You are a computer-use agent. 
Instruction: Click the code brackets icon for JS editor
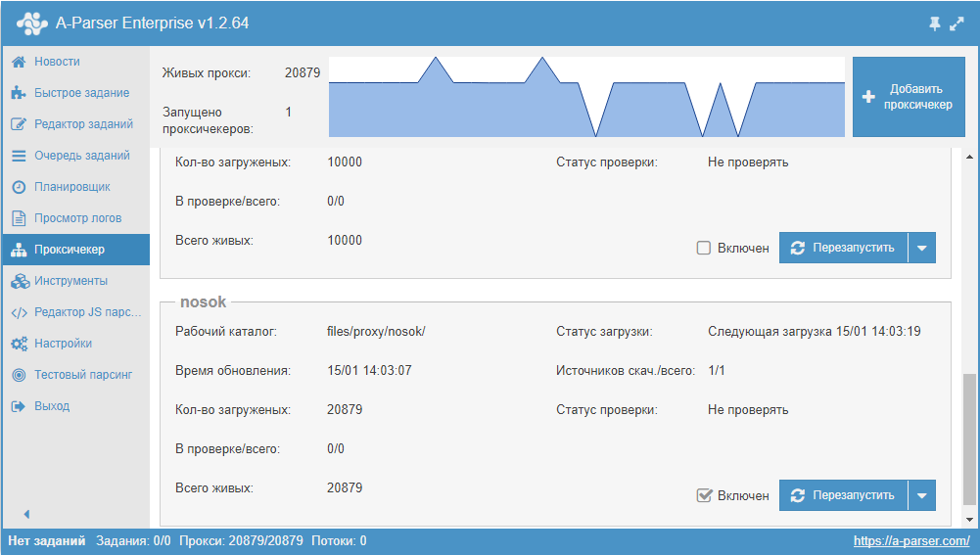(20, 312)
